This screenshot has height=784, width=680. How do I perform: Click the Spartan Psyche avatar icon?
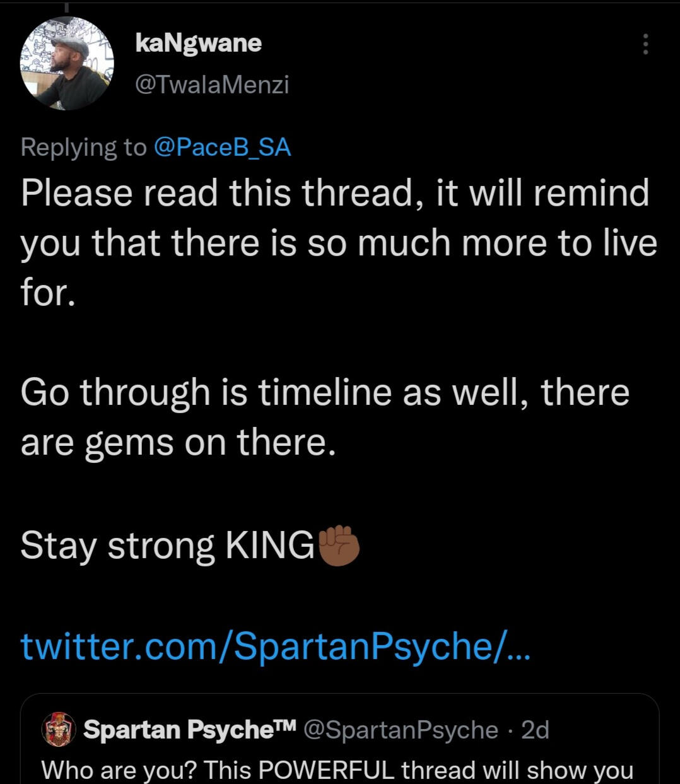[59, 729]
